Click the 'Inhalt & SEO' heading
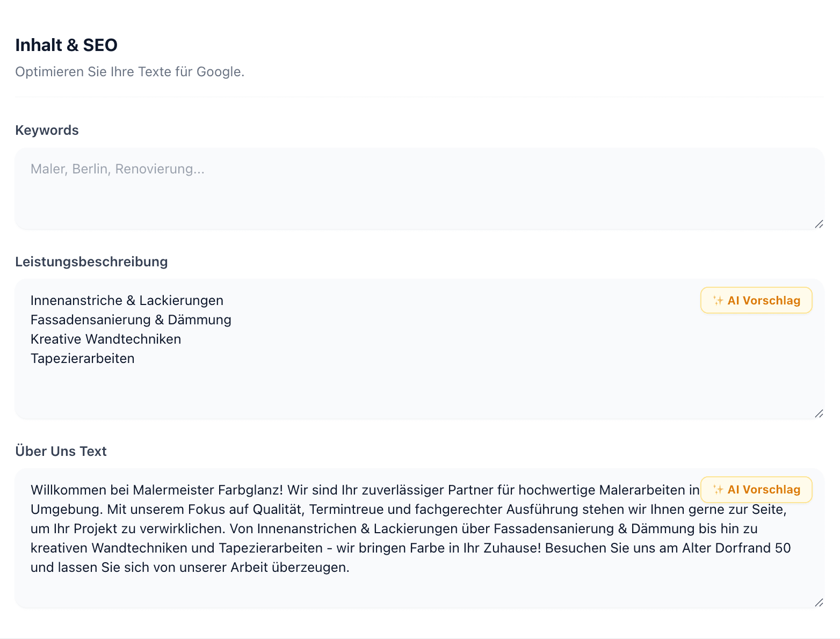 tap(67, 45)
